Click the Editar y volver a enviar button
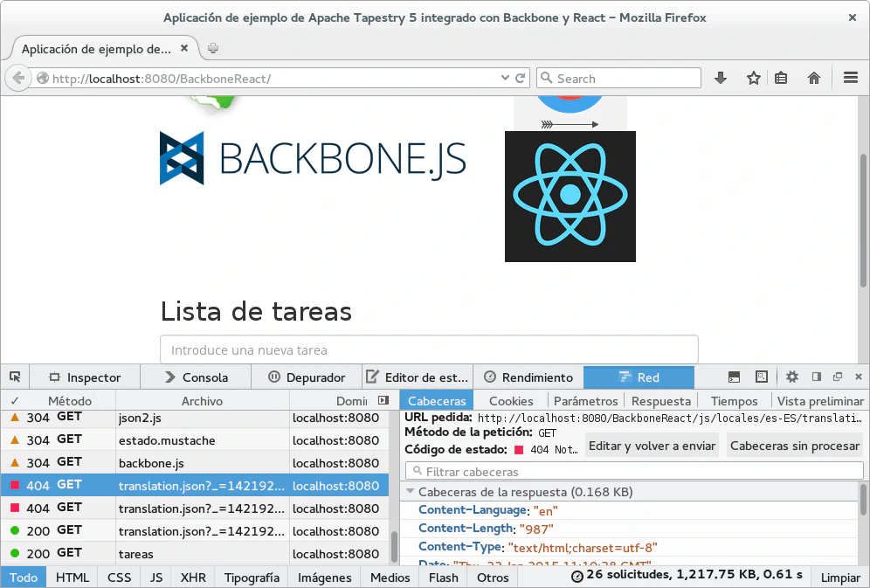Image resolution: width=870 pixels, height=588 pixels. point(652,446)
